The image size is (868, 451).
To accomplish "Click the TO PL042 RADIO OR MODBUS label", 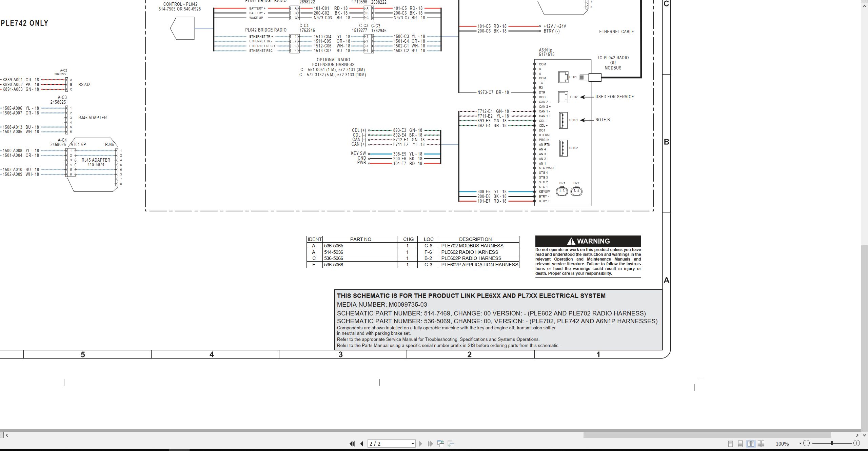I will (x=613, y=63).
